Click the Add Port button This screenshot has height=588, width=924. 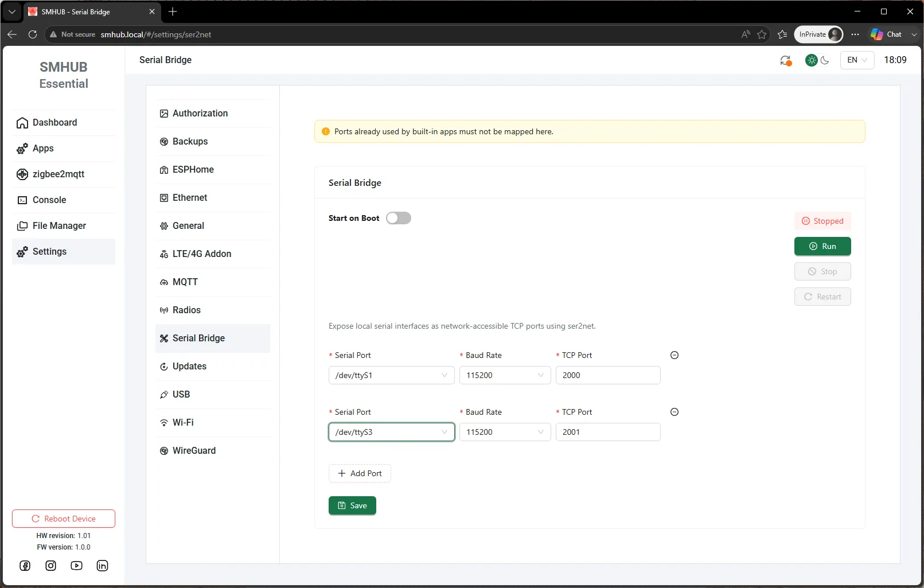[360, 473]
